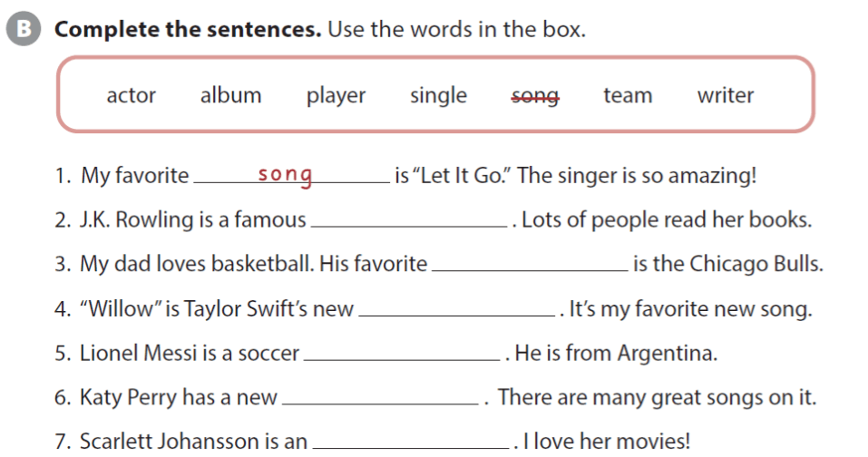Screen dimensions: 868x457
Task: Click the blank before "is the Chicago Bulls"
Action: point(529,264)
